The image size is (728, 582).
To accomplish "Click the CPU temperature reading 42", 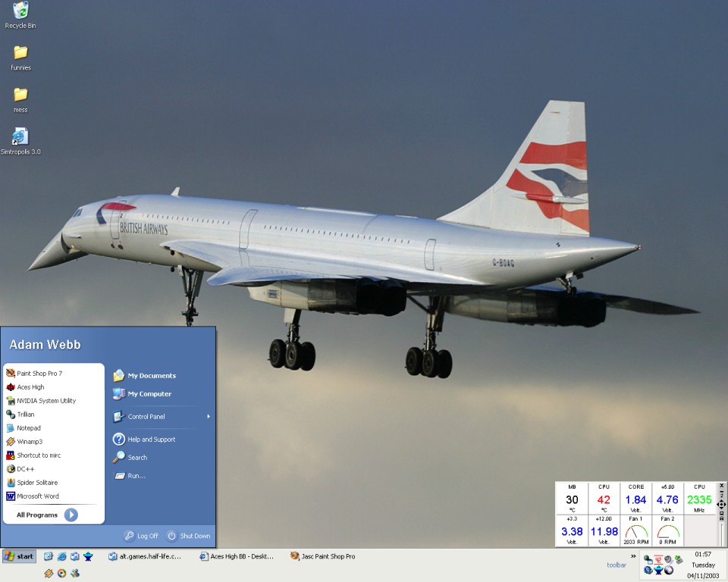I will [x=604, y=499].
